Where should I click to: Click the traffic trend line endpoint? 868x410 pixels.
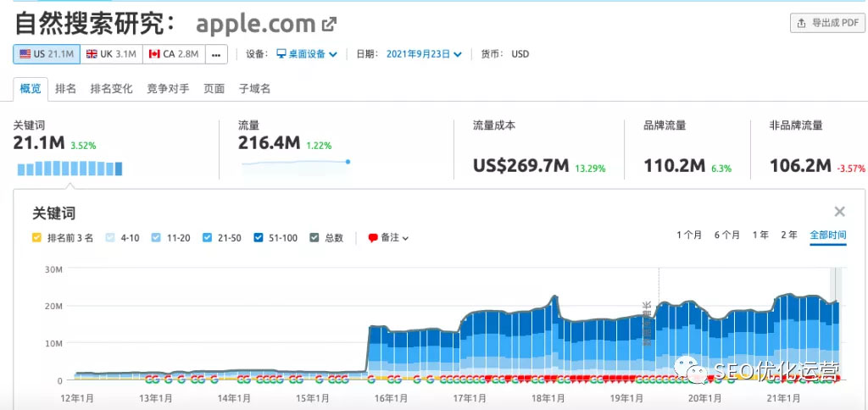(x=348, y=161)
